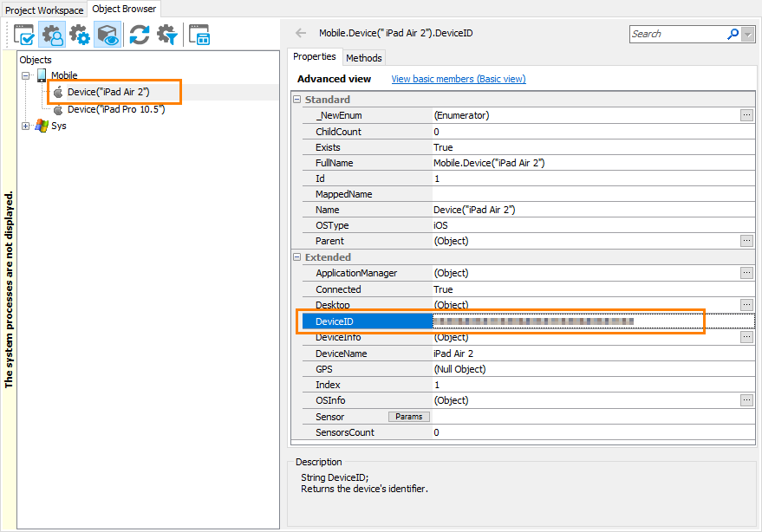Collapse the Mobile tree node
This screenshot has width=762, height=532.
pyautogui.click(x=26, y=76)
